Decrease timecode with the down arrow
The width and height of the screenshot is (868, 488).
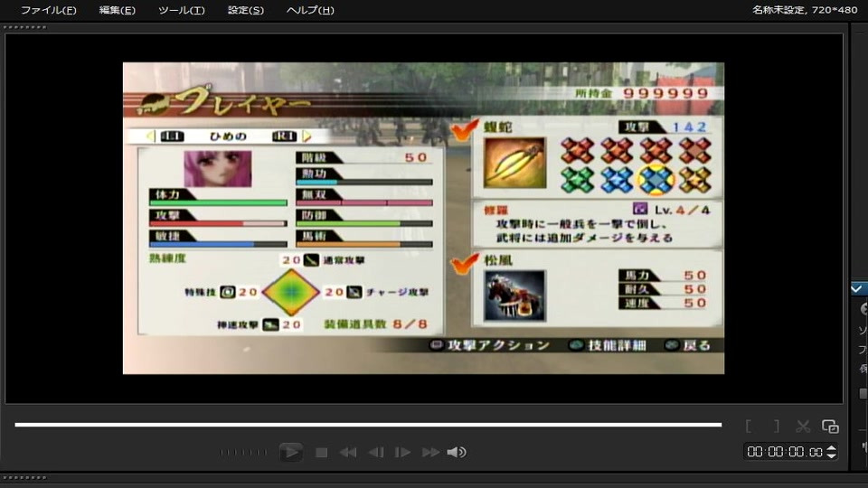[x=831, y=455]
